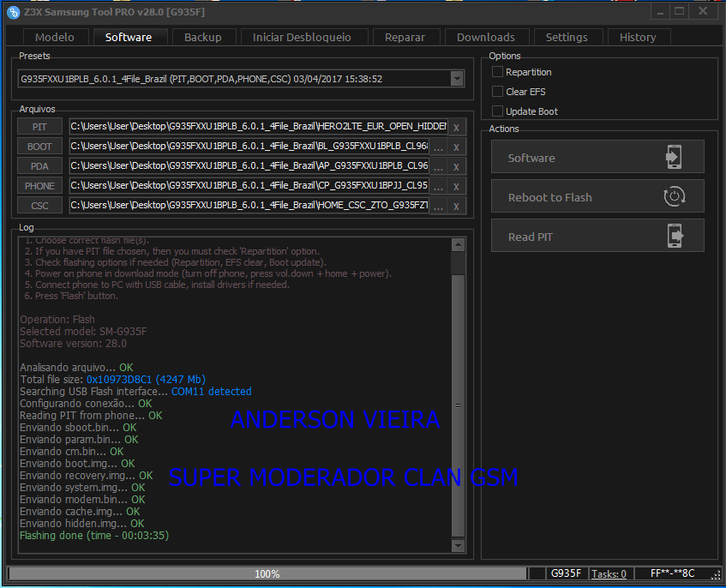Close the Z3X Samsung Tool window
The image size is (726, 588).
[x=703, y=12]
